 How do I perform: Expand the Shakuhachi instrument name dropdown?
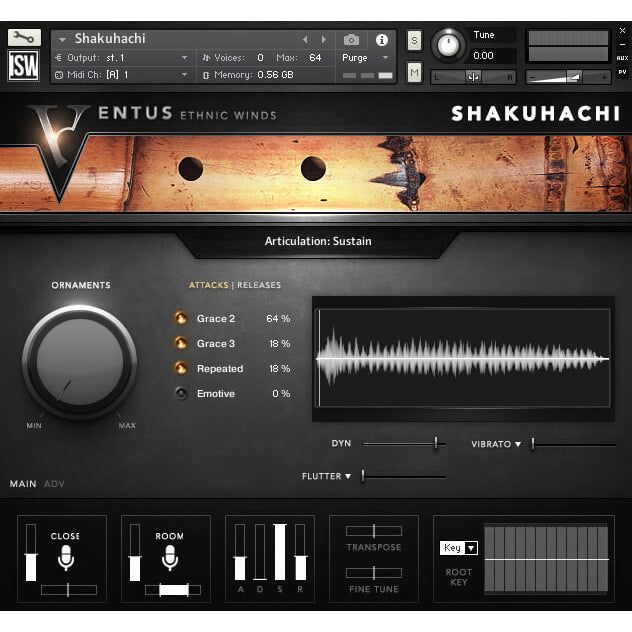click(x=62, y=40)
